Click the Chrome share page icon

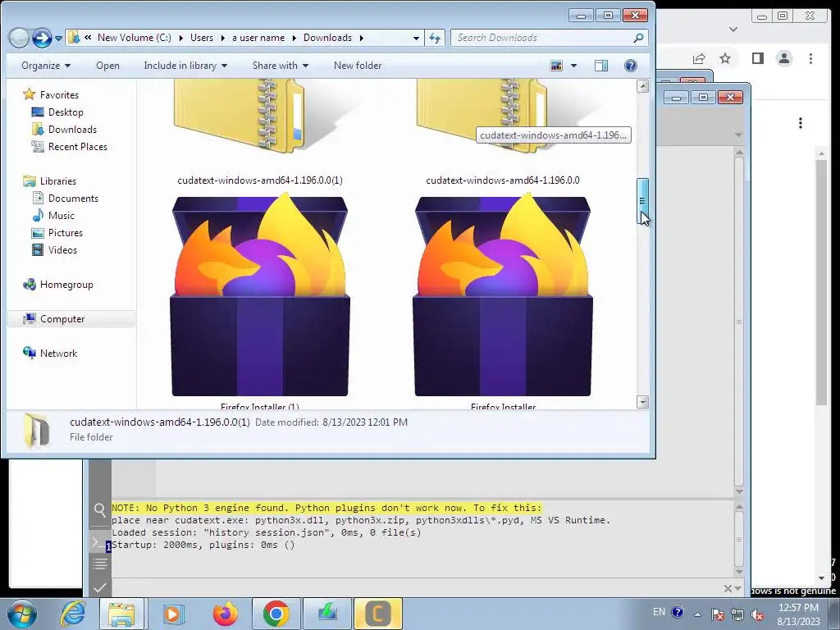(699, 58)
